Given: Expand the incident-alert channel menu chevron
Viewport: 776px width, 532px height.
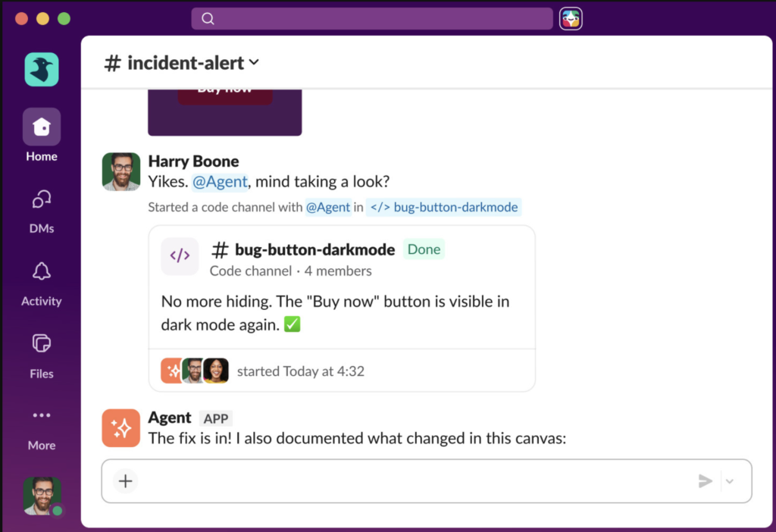Looking at the screenshot, I should [254, 62].
